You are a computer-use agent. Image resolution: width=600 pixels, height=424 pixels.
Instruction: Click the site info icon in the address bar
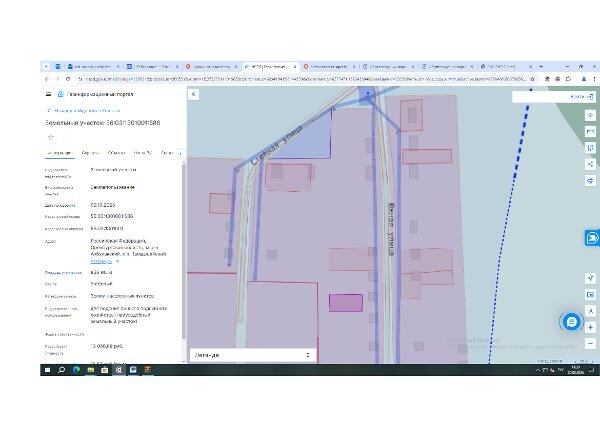pyautogui.click(x=80, y=79)
